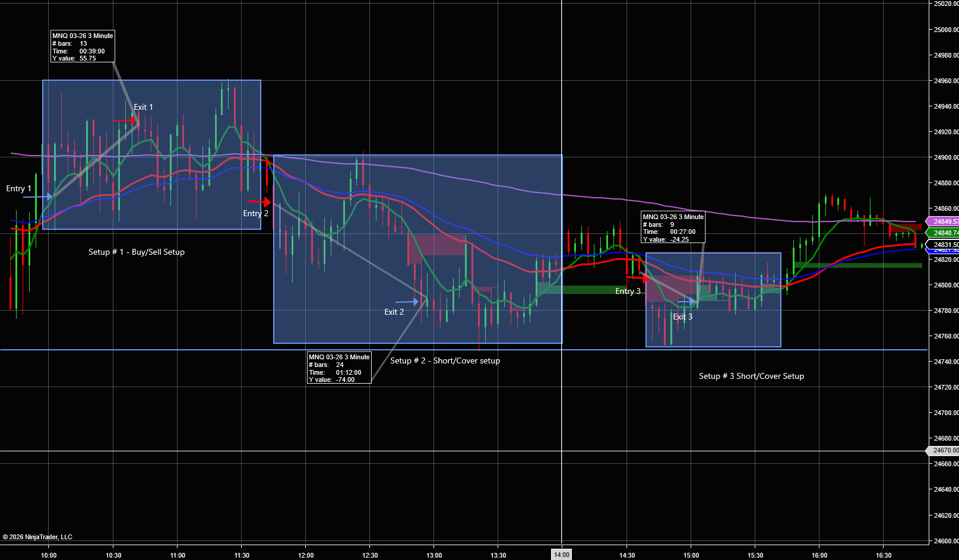Click the purple 24849.57 price marker
This screenshot has width=959, height=560.
coord(942,222)
